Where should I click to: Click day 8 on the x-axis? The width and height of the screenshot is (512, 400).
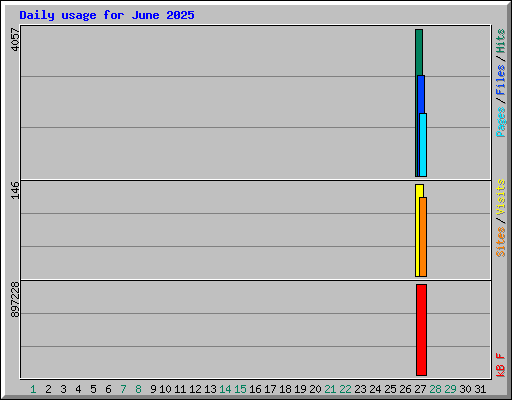(x=138, y=389)
